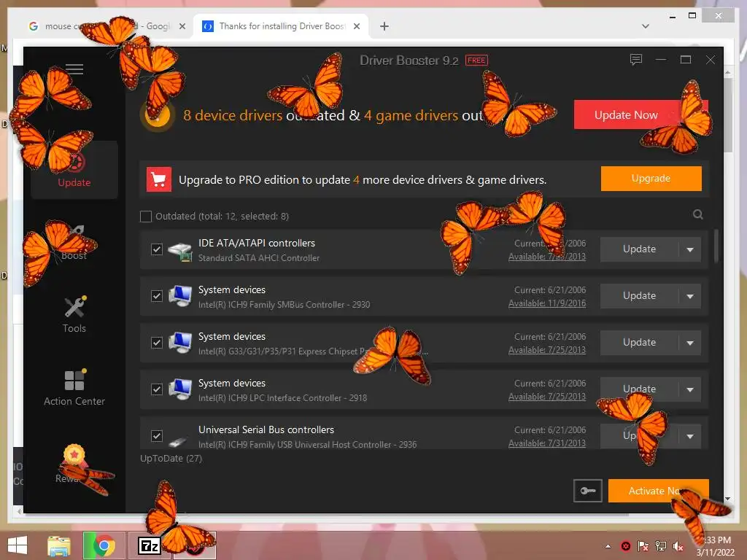Click the driver list vertical scrollbar
747x560 pixels.
716,246
